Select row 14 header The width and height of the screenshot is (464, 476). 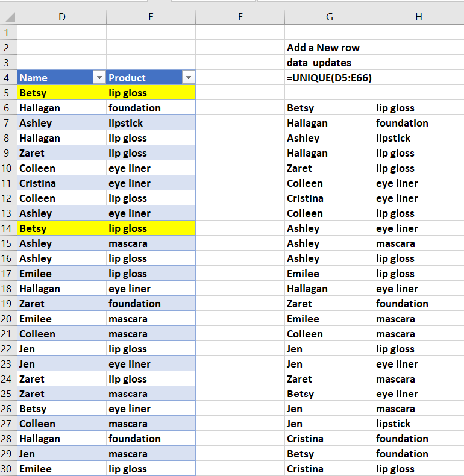click(8, 228)
